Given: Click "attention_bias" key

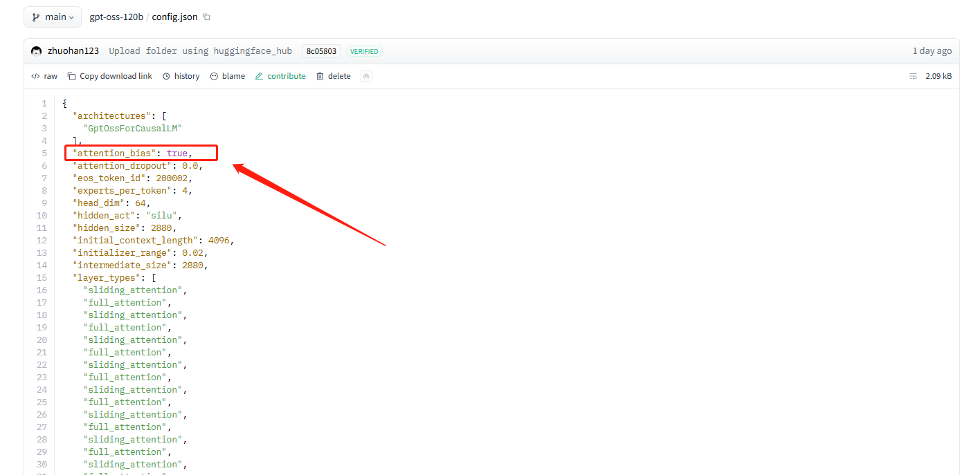Looking at the screenshot, I should point(114,153).
